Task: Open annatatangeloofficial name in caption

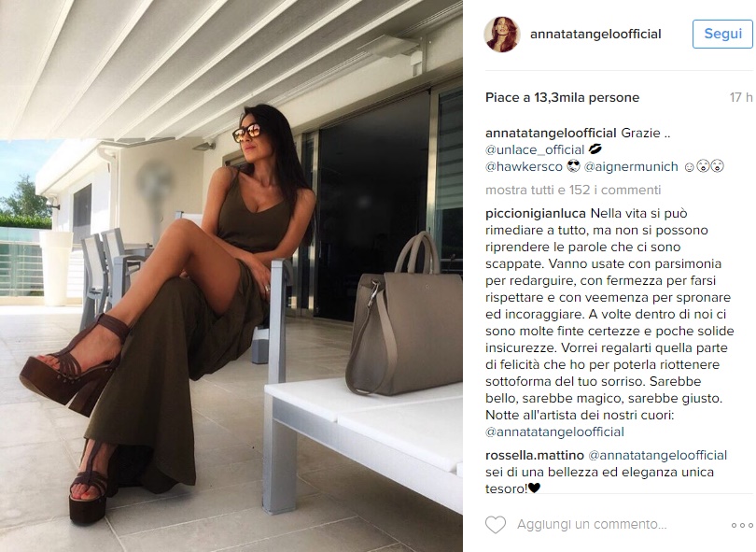Action: pyautogui.click(x=551, y=133)
